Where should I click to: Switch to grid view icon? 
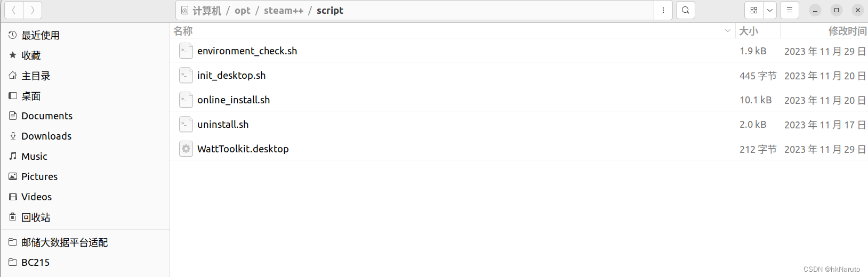tap(754, 10)
